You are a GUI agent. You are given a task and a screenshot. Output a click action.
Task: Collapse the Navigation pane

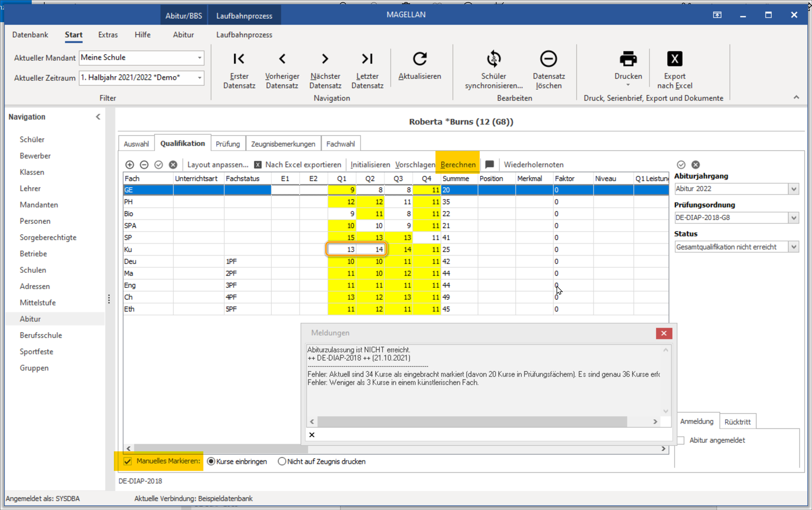98,117
